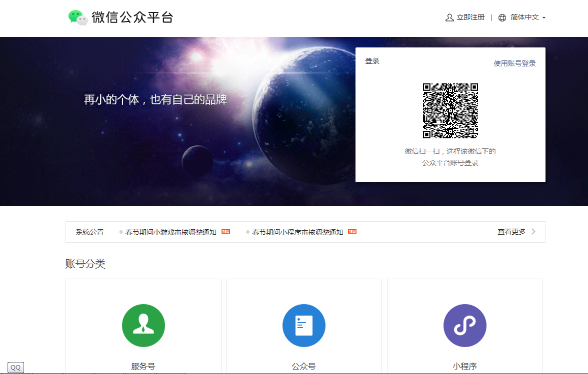
Task: Click the 微信公众平台 title text
Action: tap(132, 17)
